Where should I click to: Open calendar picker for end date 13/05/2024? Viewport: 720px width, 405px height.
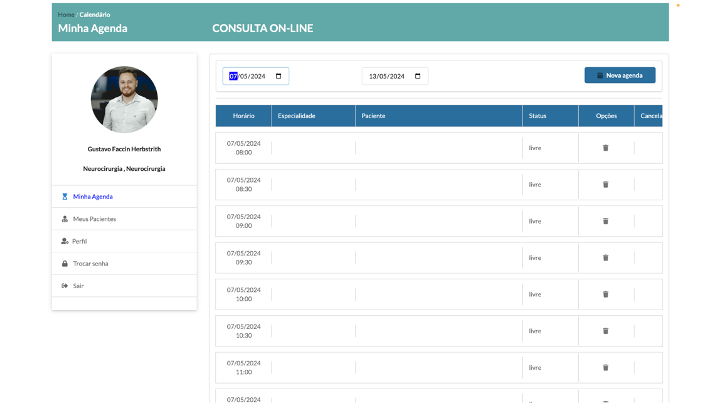(418, 76)
